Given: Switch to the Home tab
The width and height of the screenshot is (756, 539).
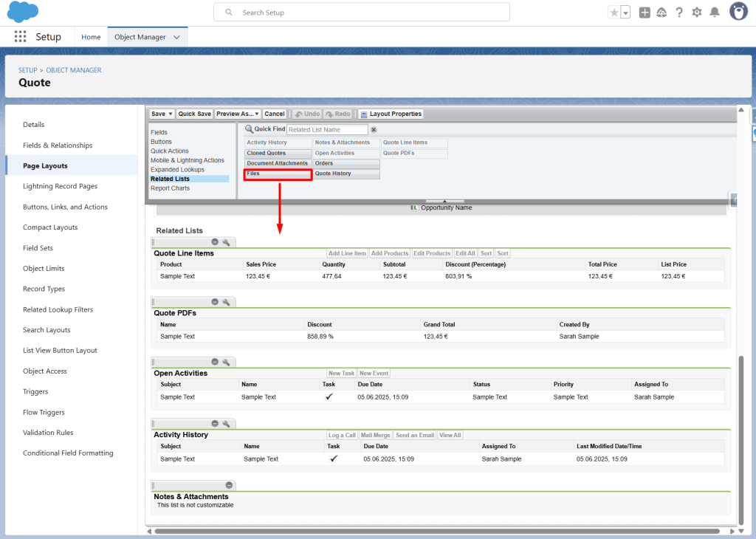Looking at the screenshot, I should [91, 37].
